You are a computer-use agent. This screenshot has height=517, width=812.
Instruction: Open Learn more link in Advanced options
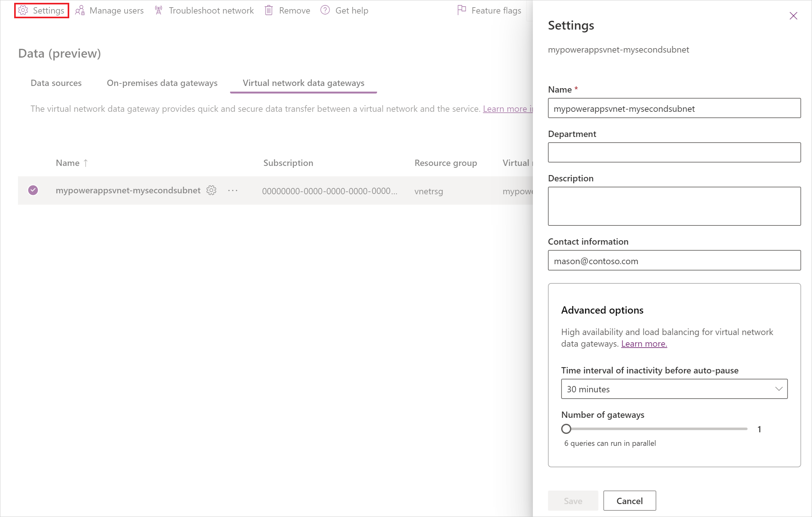pyautogui.click(x=644, y=344)
